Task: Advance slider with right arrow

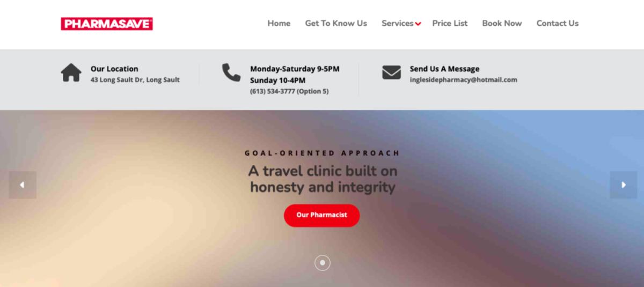Action: pyautogui.click(x=623, y=185)
